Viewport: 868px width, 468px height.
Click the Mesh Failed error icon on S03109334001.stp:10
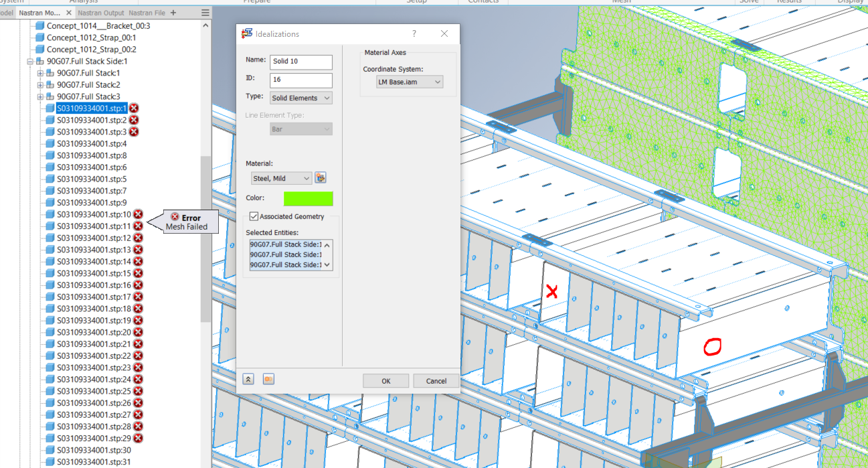click(x=138, y=214)
